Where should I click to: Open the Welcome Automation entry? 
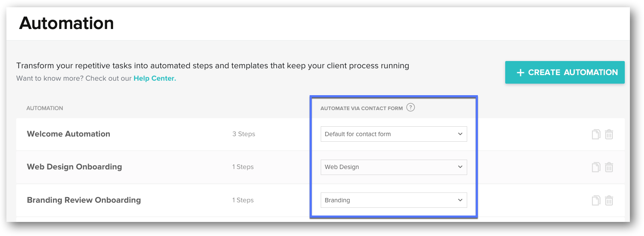68,134
